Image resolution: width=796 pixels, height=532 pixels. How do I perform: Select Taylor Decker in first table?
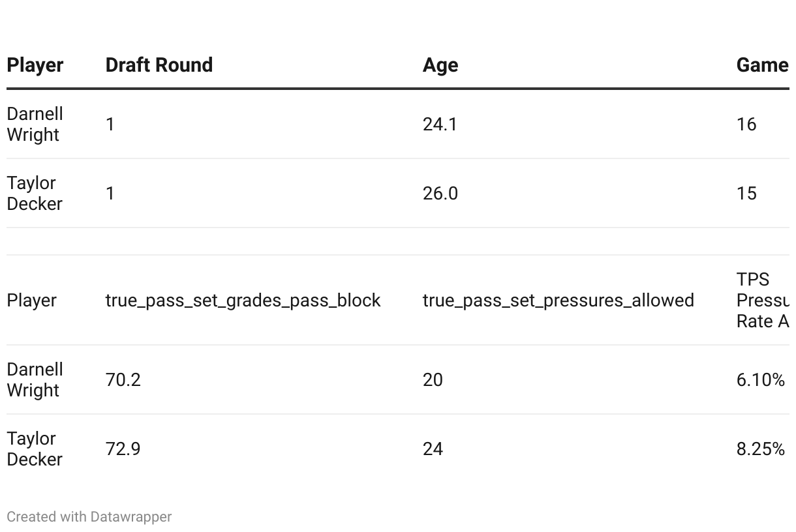pyautogui.click(x=35, y=193)
